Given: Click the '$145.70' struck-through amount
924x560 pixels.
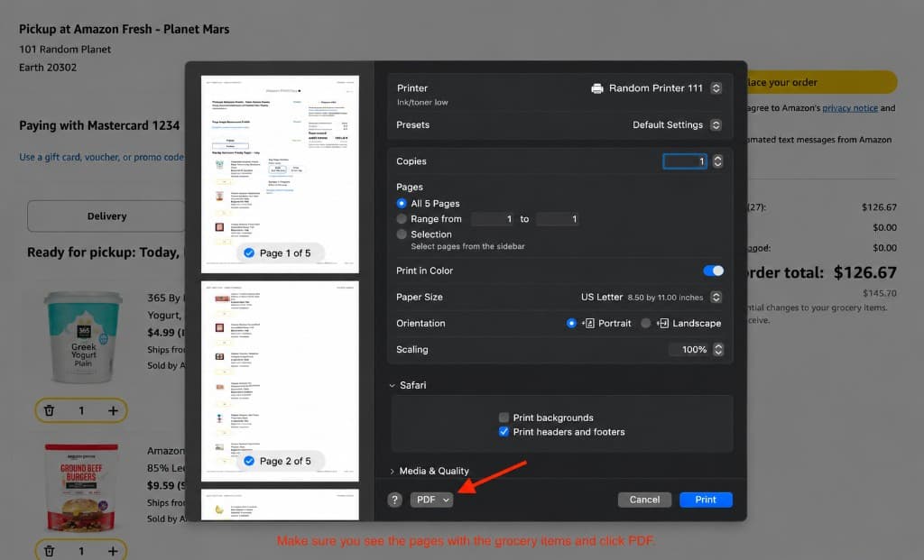Looking at the screenshot, I should click(879, 293).
